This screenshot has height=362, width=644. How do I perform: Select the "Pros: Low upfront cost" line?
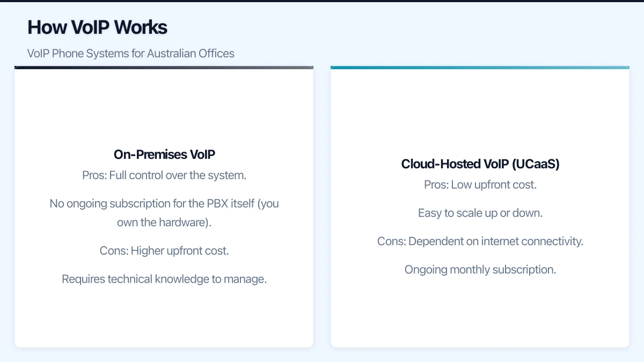[480, 185]
